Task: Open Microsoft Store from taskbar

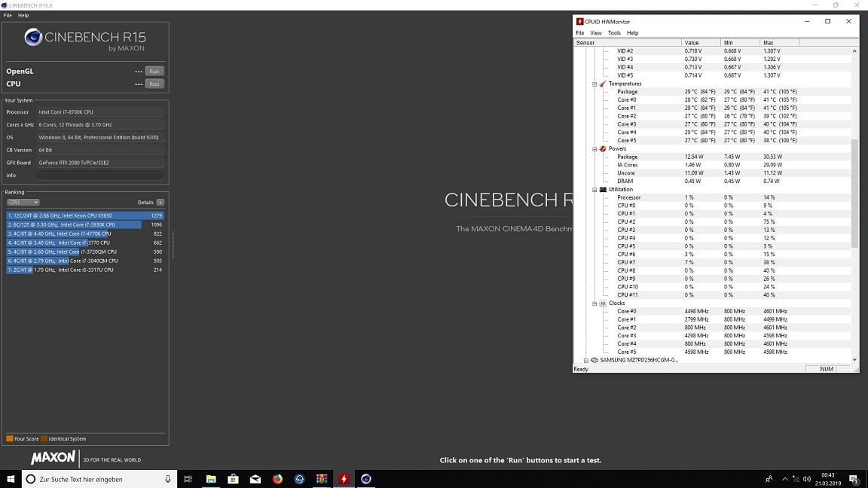Action: (233, 479)
